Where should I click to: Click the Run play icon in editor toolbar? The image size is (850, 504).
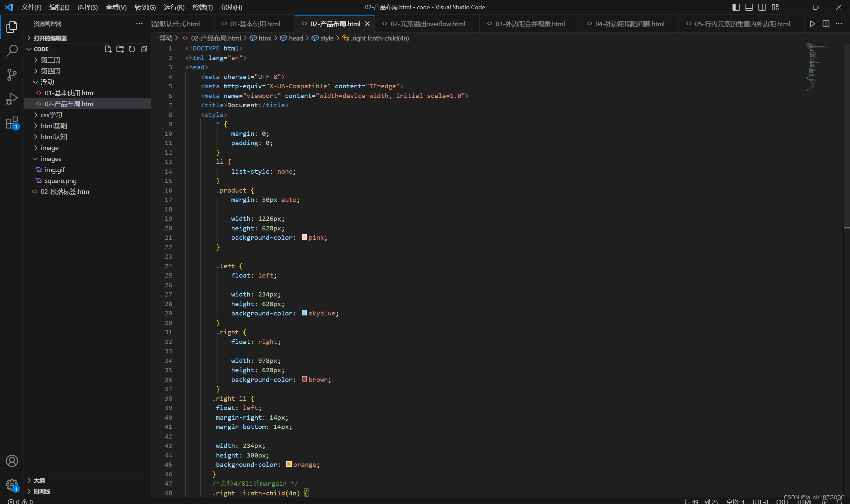812,24
